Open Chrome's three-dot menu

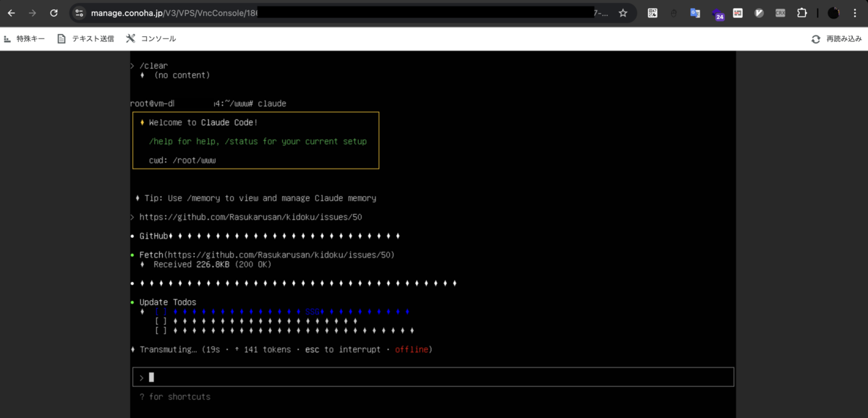click(855, 13)
